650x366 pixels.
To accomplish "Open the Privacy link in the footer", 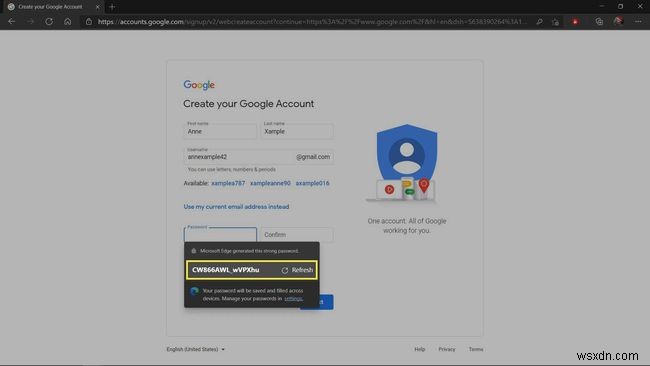I will point(447,349).
